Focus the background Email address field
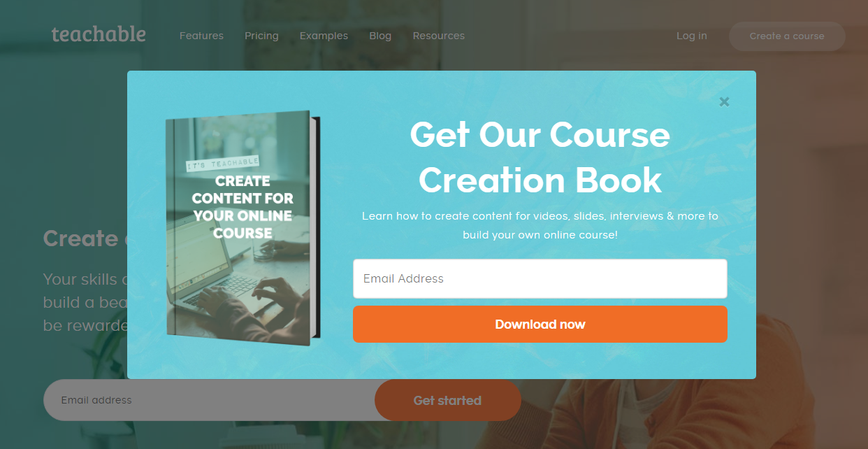Viewport: 868px width, 449px height. point(210,400)
